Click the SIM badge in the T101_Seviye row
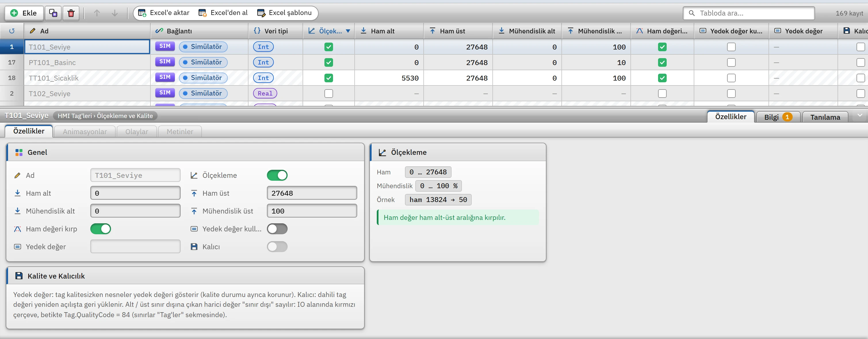The image size is (868, 339). pyautogui.click(x=165, y=46)
